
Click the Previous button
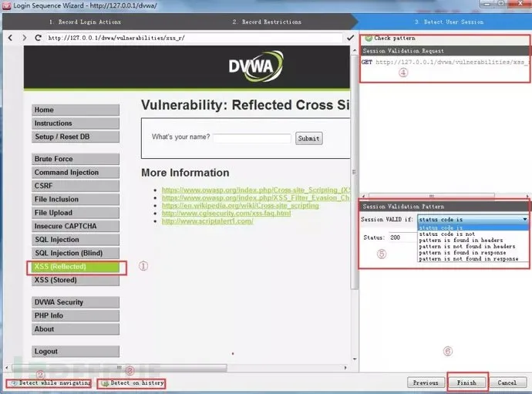click(x=426, y=382)
